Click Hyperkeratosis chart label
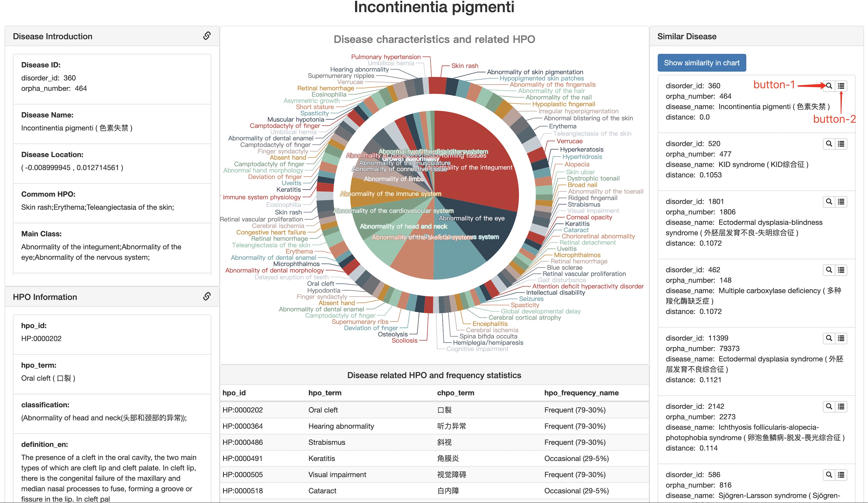This screenshot has height=503, width=868. point(581,149)
